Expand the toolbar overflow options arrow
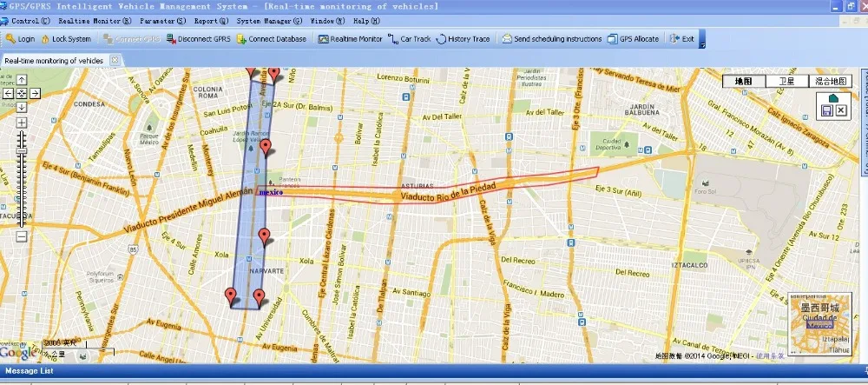This screenshot has height=385, width=868. point(702,43)
